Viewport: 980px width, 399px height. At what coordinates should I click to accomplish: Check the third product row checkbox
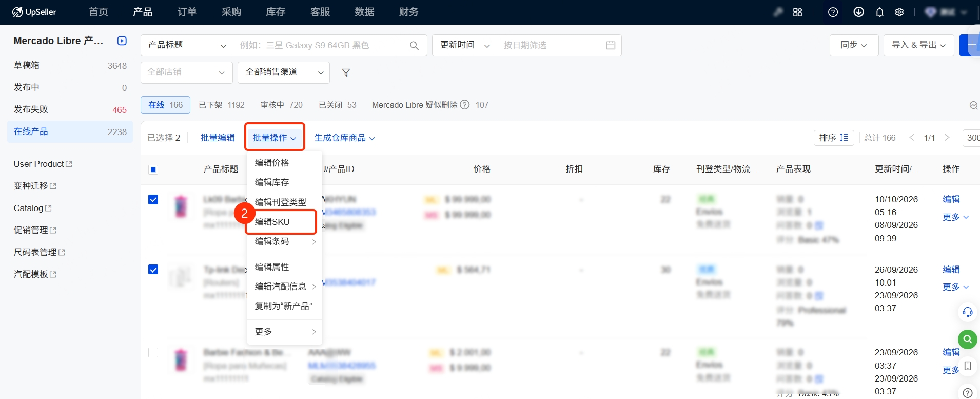point(153,353)
